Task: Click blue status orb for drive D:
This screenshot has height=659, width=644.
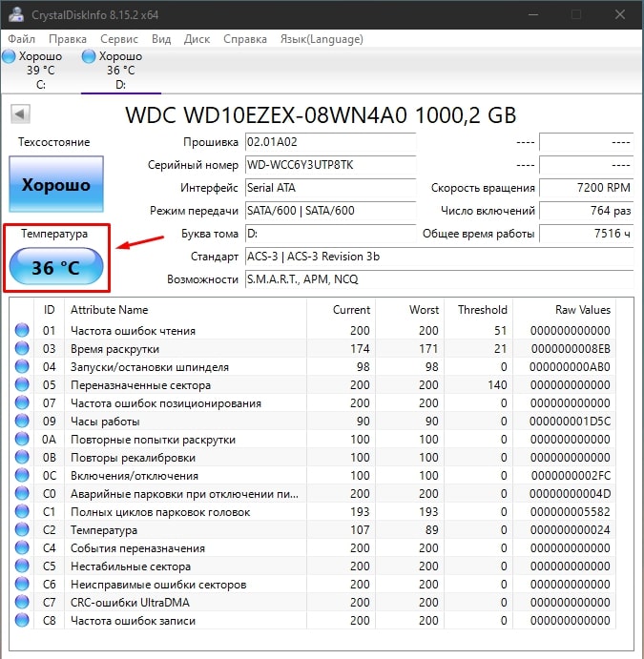Action: coord(89,56)
